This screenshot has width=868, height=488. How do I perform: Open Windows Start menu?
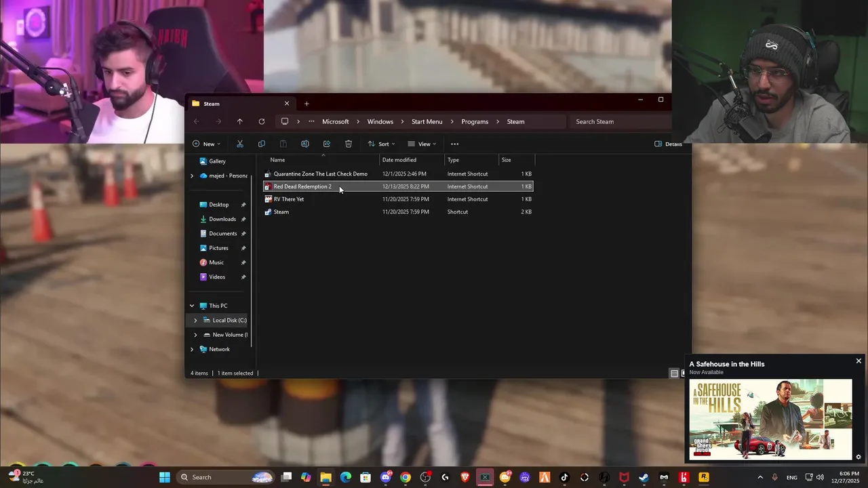165,477
